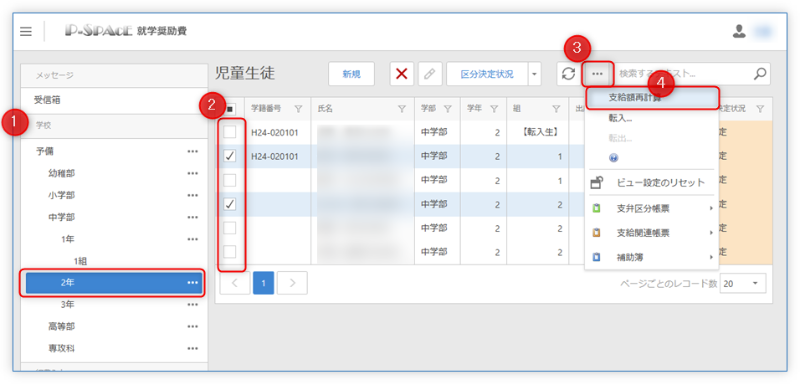Click the 区分決定状況 button
The image size is (800, 384).
coord(487,74)
